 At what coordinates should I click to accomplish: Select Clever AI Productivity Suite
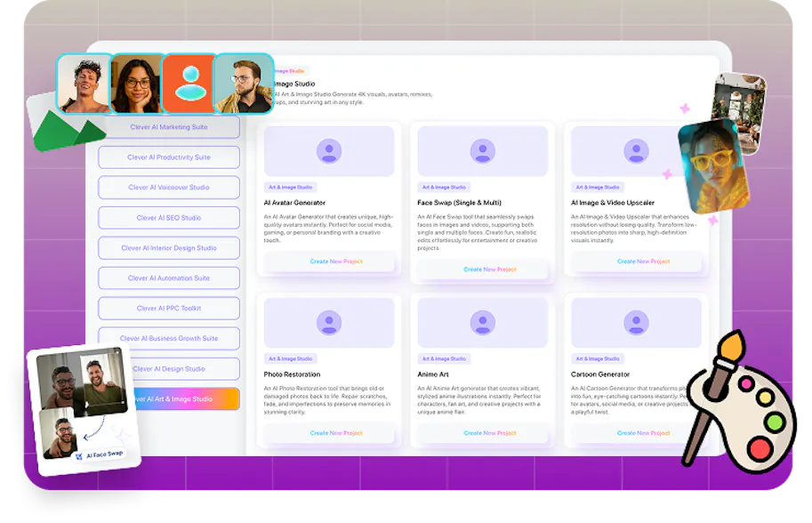pos(168,157)
